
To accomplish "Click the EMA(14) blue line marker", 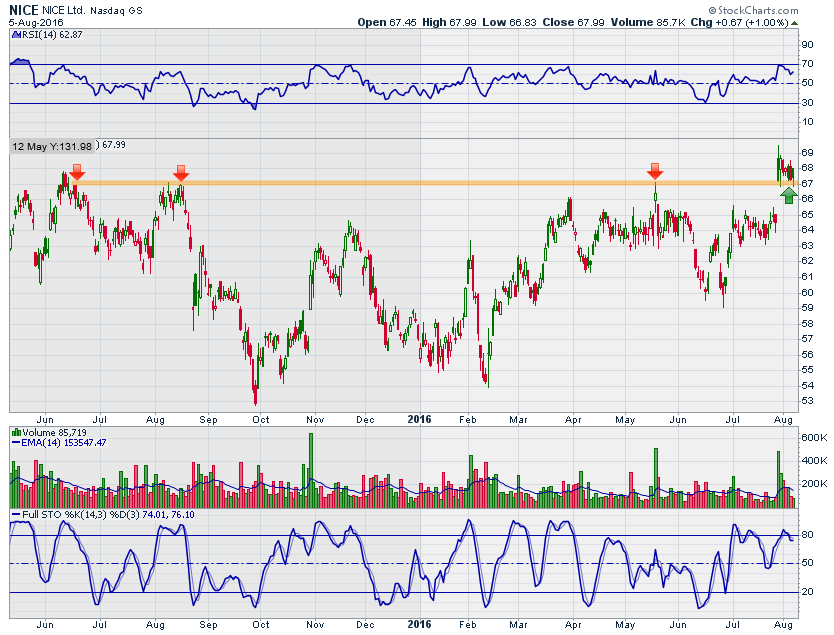I will [16, 442].
